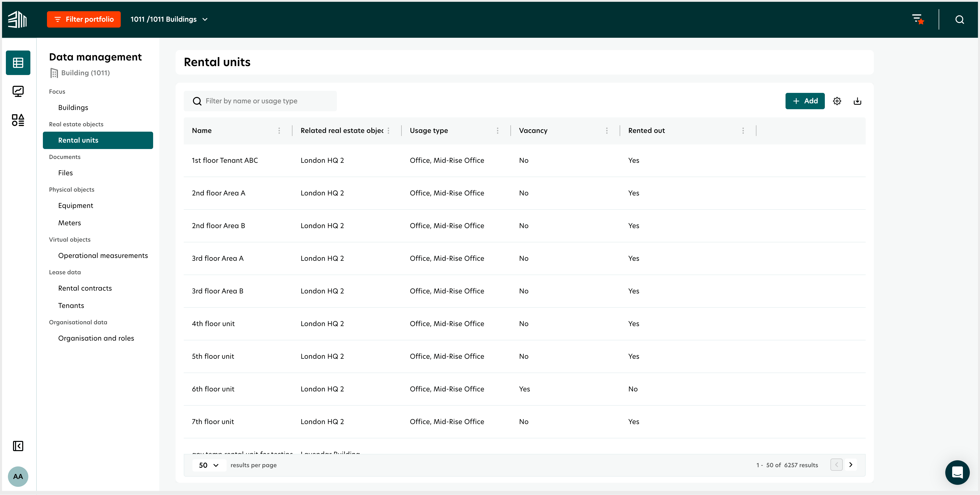980x495 pixels.
Task: Click No rented out value for 6th floor unit
Action: click(x=633, y=389)
